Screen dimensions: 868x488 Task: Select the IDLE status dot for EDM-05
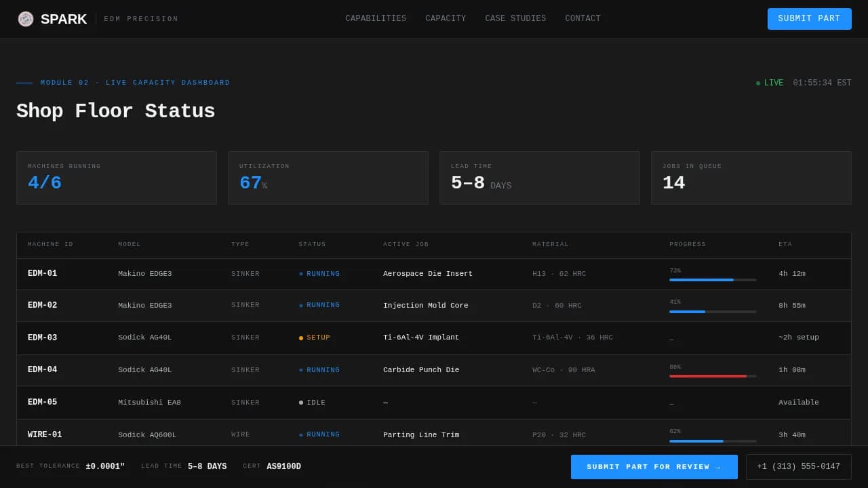click(300, 402)
